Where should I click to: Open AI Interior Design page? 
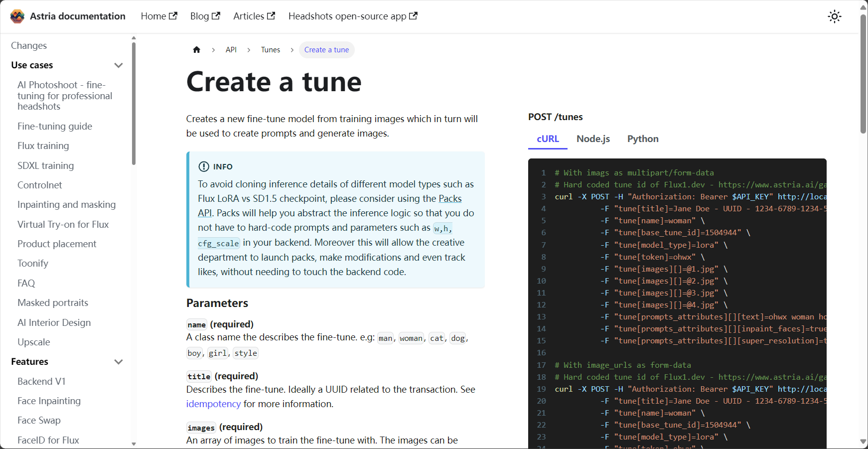(54, 322)
